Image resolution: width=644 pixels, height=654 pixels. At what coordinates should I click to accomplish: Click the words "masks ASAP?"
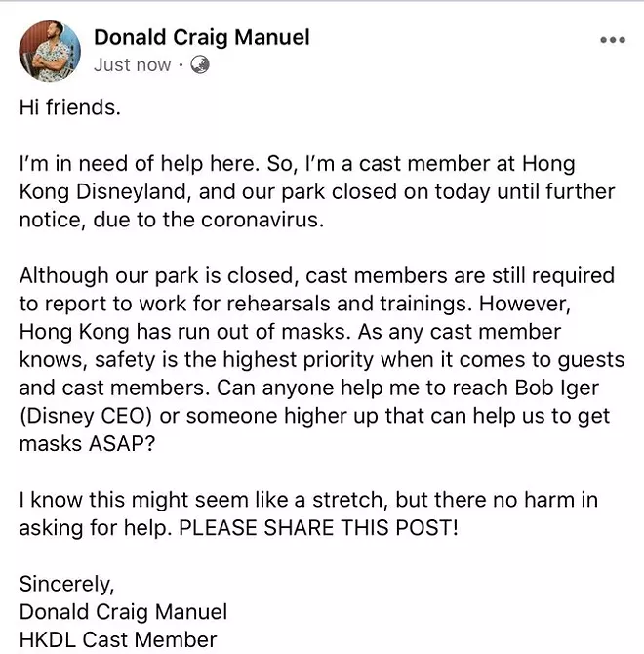[87, 444]
